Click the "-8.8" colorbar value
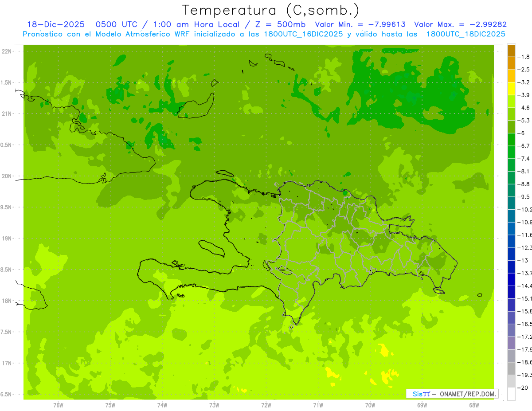This screenshot has width=532, height=411. pos(524,184)
